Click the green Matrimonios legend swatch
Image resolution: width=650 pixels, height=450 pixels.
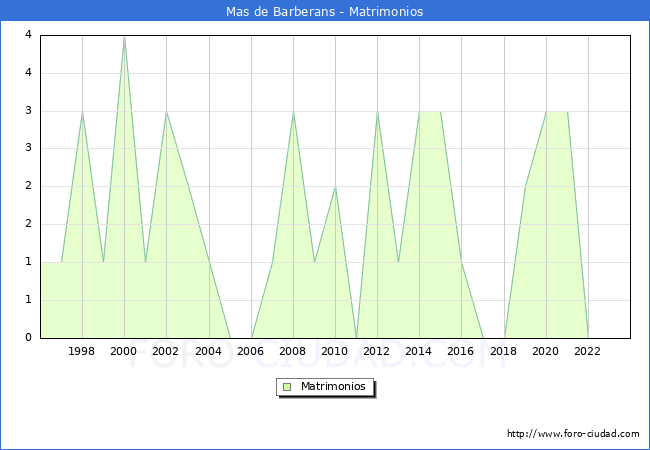point(287,387)
